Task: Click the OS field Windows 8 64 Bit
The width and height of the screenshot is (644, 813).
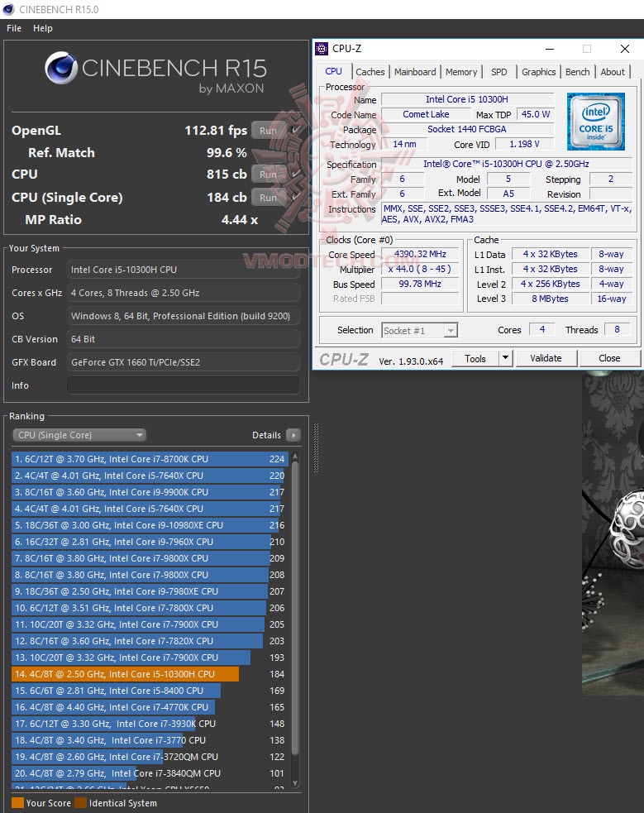Action: [184, 316]
